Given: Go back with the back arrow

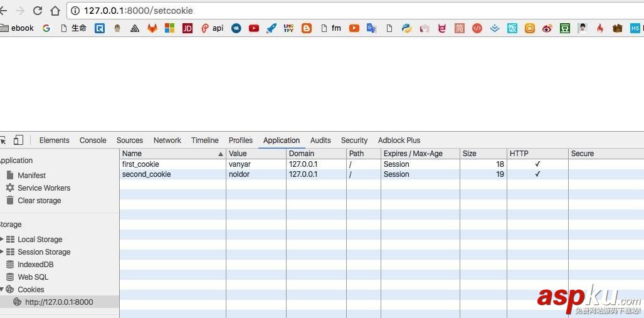Looking at the screenshot, I should (x=3, y=11).
